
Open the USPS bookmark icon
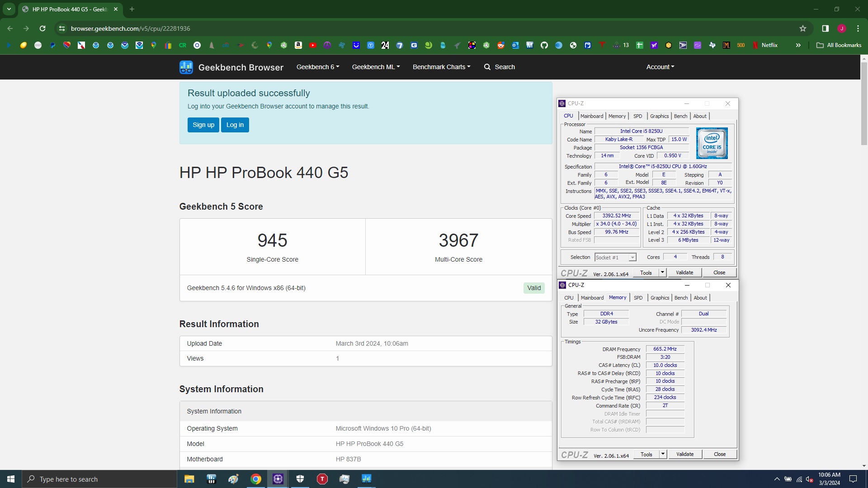point(683,45)
